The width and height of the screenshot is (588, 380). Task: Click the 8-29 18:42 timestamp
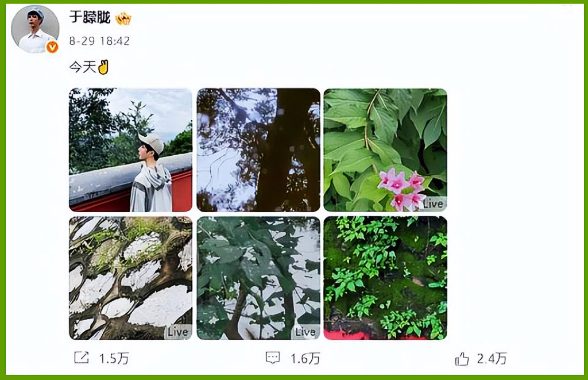point(99,41)
